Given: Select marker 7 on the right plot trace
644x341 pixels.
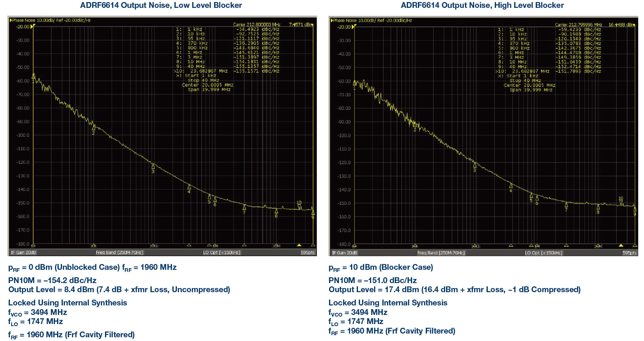Looking at the screenshot, I should coord(566,205).
